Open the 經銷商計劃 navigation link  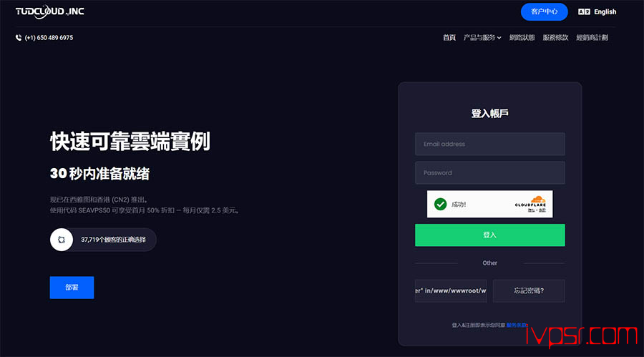coord(592,38)
